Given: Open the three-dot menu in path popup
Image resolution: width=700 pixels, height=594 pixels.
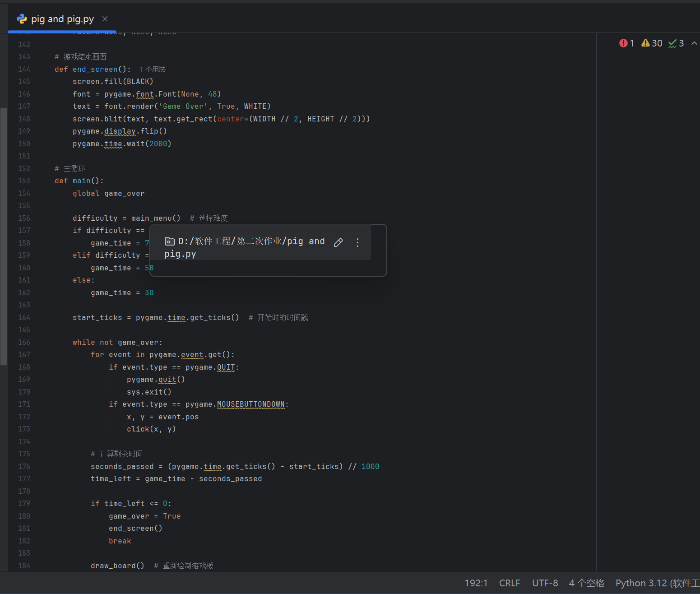Looking at the screenshot, I should pyautogui.click(x=357, y=242).
